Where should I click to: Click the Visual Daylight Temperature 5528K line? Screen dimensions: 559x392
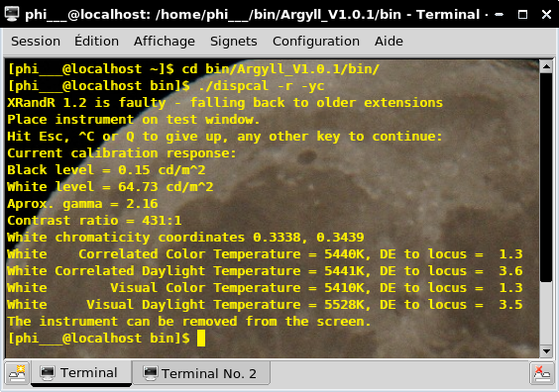pos(265,305)
